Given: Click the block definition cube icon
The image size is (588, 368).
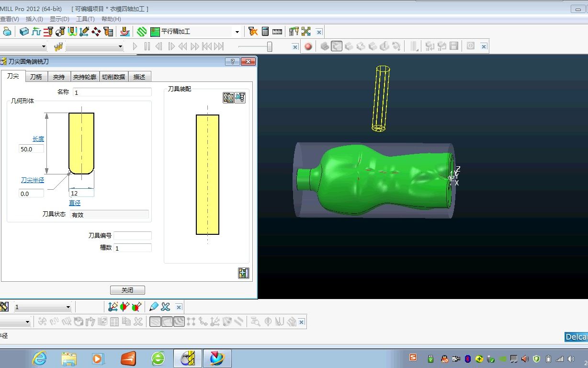Looking at the screenshot, I should 24,32.
